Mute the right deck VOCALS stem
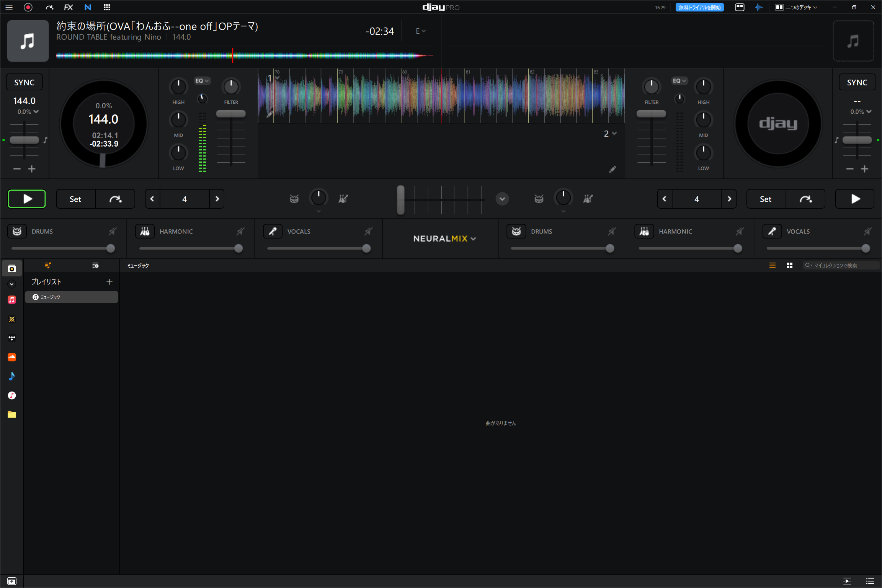The image size is (882, 588). click(867, 231)
